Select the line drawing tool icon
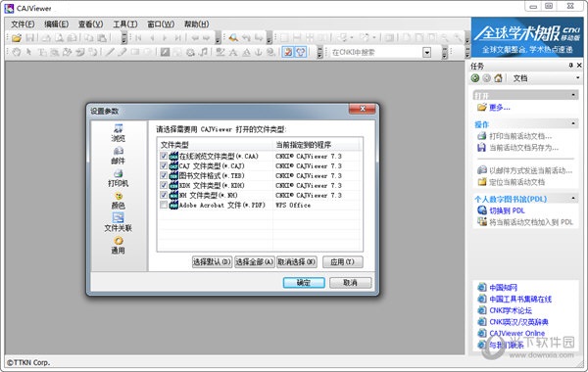Image resolution: width=588 pixels, height=372 pixels. coord(110,52)
